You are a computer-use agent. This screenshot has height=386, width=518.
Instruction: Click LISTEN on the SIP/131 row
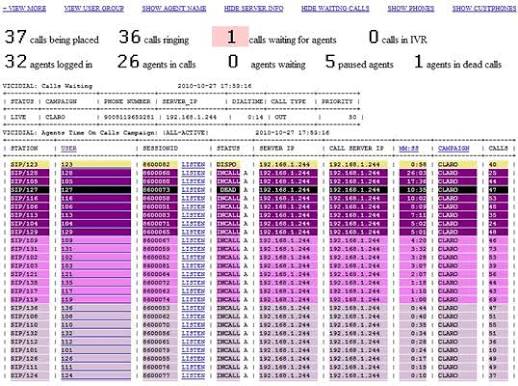point(193,249)
